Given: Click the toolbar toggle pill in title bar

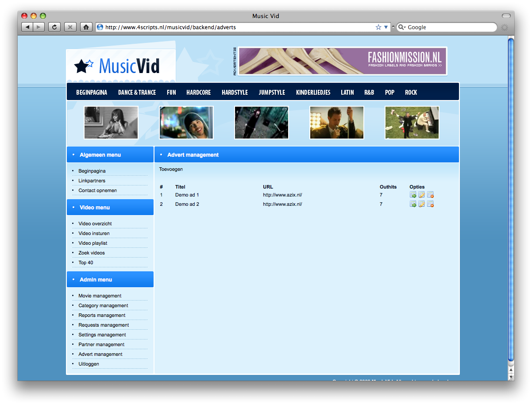Looking at the screenshot, I should pyautogui.click(x=506, y=16).
